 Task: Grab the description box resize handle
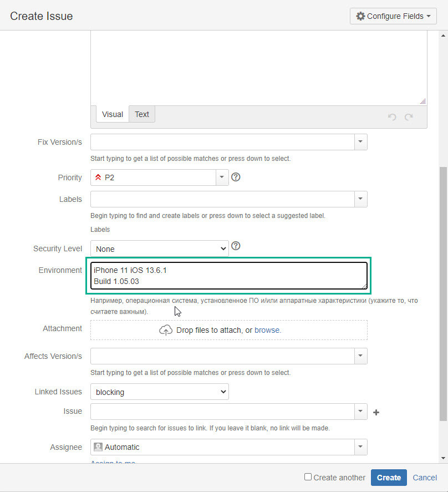point(423,102)
